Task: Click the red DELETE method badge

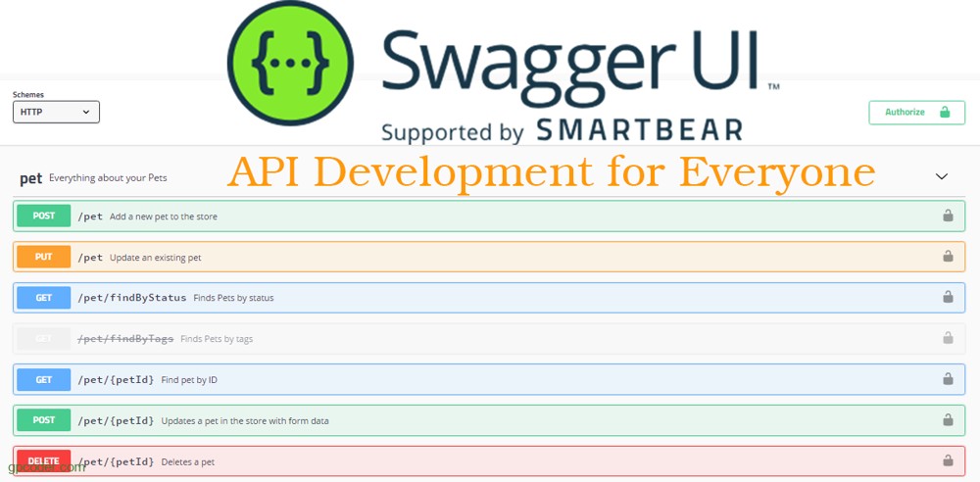Action: pos(44,461)
